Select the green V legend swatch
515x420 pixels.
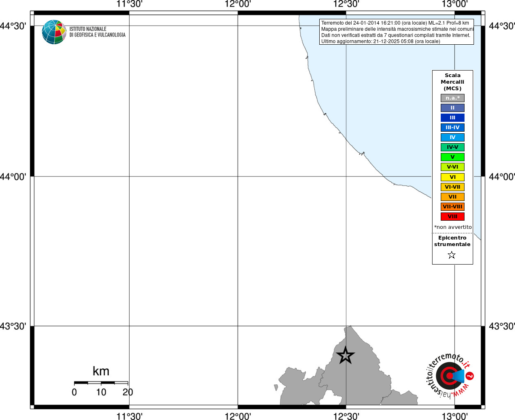[453, 157]
